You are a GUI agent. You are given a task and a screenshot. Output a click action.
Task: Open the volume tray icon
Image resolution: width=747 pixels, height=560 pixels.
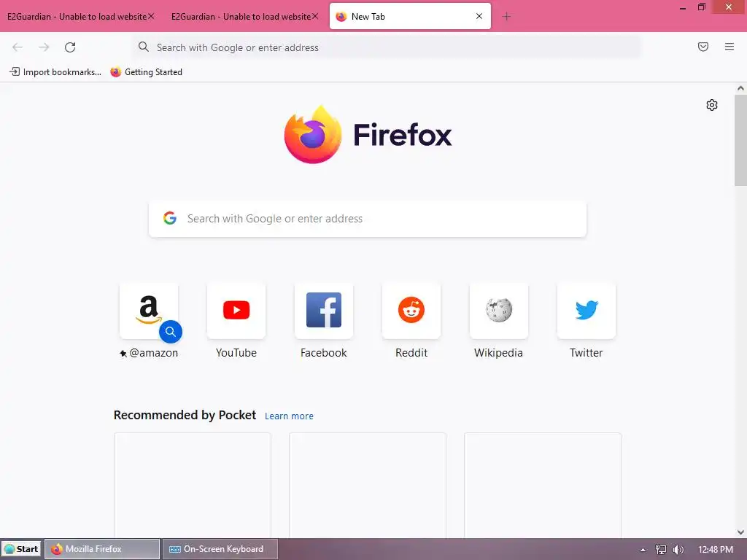click(678, 550)
